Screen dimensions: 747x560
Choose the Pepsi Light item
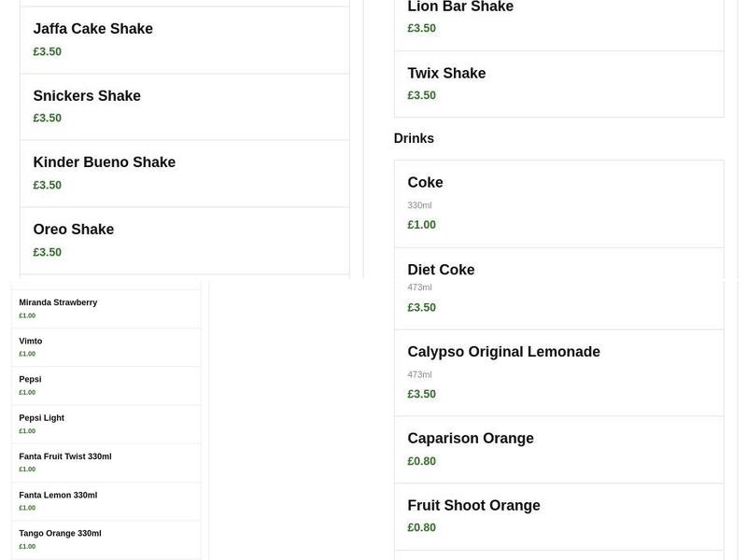click(x=106, y=424)
